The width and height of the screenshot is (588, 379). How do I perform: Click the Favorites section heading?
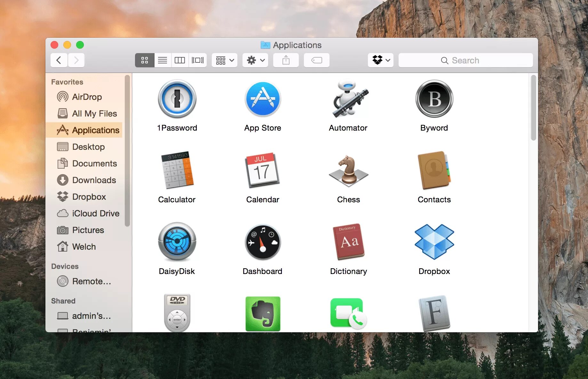(x=67, y=82)
